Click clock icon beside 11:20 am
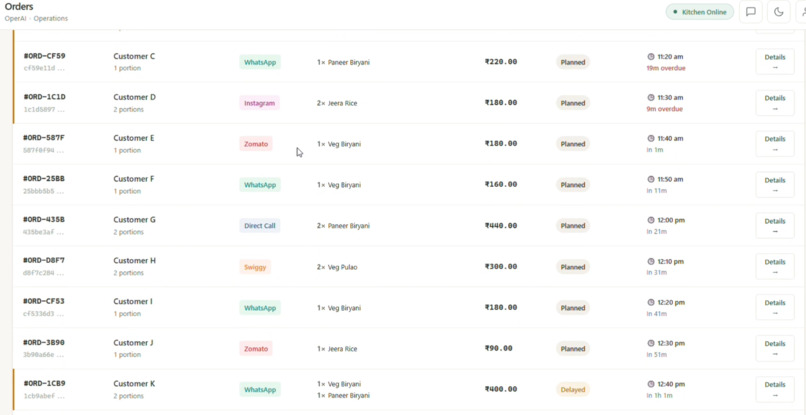This screenshot has height=415, width=806. pos(651,57)
